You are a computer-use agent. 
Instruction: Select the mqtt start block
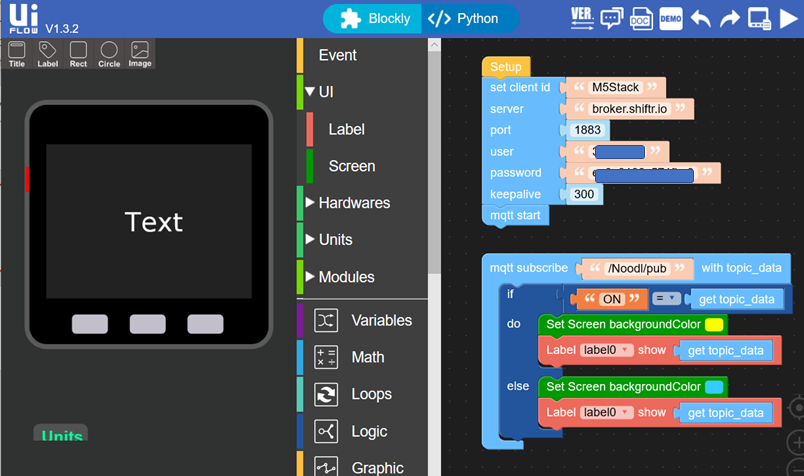point(515,215)
